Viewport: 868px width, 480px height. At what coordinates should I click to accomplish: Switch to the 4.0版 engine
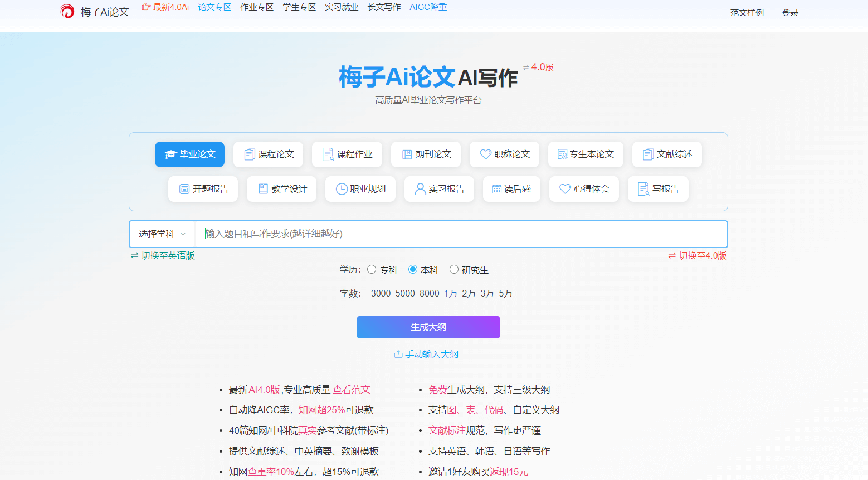[698, 255]
